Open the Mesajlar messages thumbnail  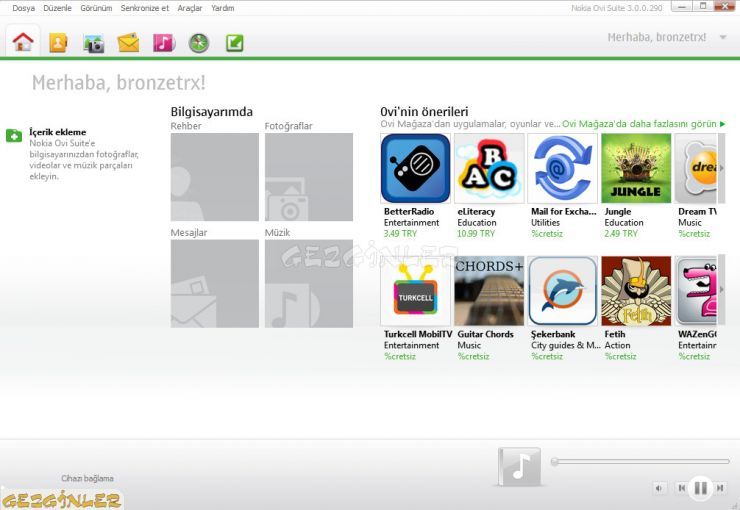(215, 284)
